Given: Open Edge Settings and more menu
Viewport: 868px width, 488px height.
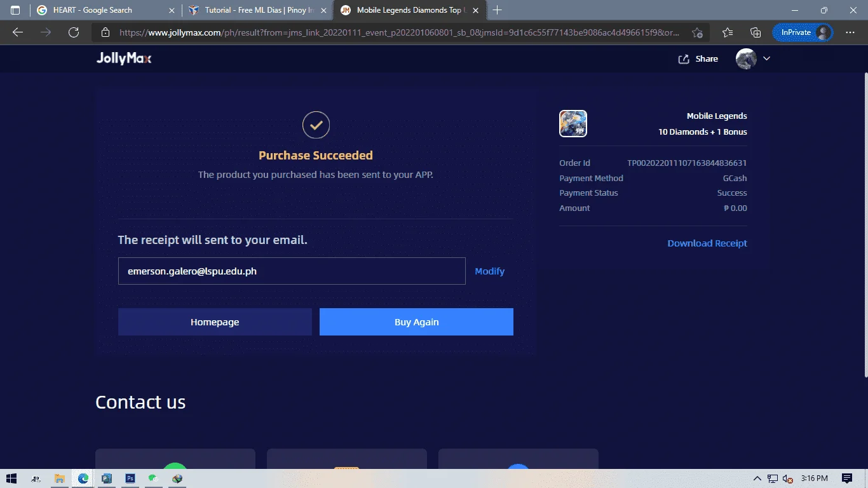Looking at the screenshot, I should (x=850, y=32).
